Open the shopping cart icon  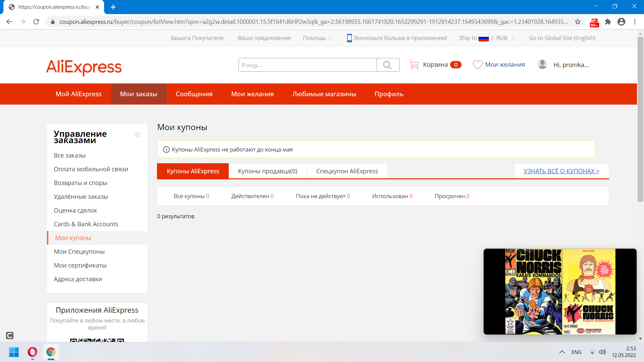[x=414, y=65]
